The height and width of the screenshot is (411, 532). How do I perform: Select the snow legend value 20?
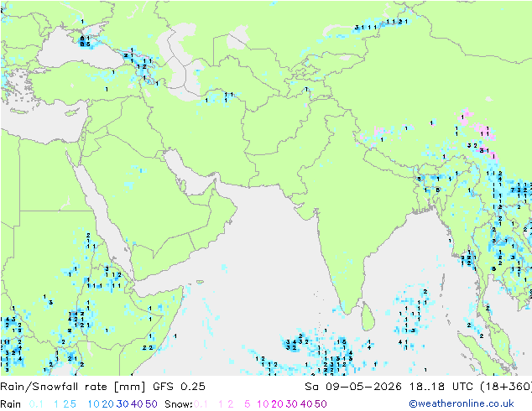coord(277,404)
